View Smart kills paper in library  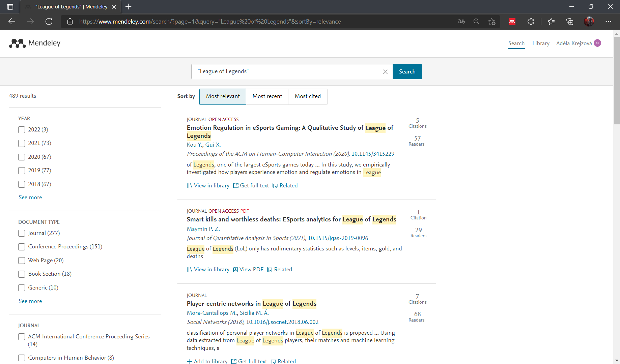click(208, 270)
